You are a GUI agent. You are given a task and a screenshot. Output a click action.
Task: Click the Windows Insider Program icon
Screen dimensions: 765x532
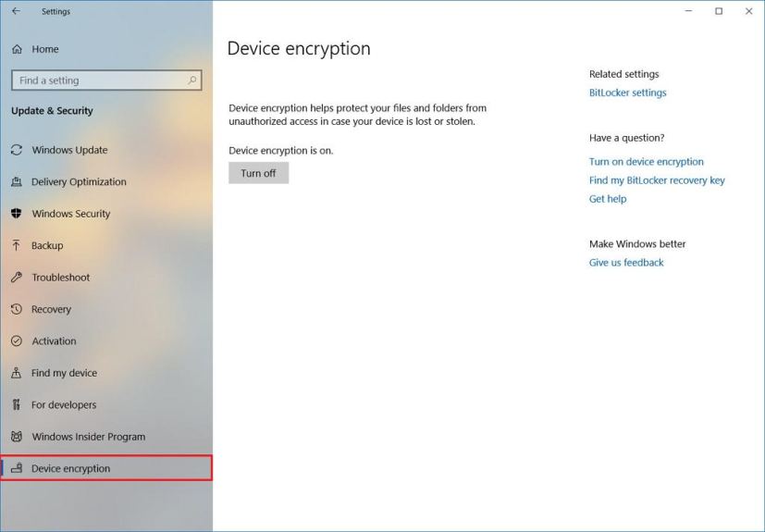17,437
